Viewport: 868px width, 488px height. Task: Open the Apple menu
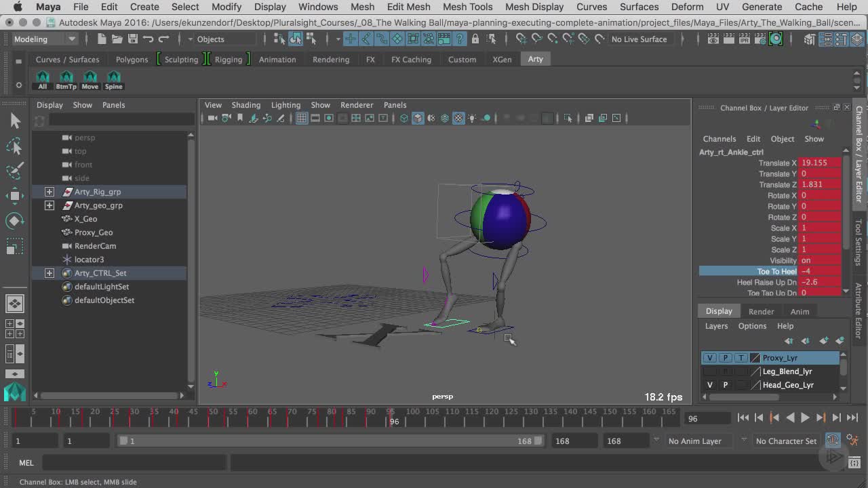[x=18, y=7]
